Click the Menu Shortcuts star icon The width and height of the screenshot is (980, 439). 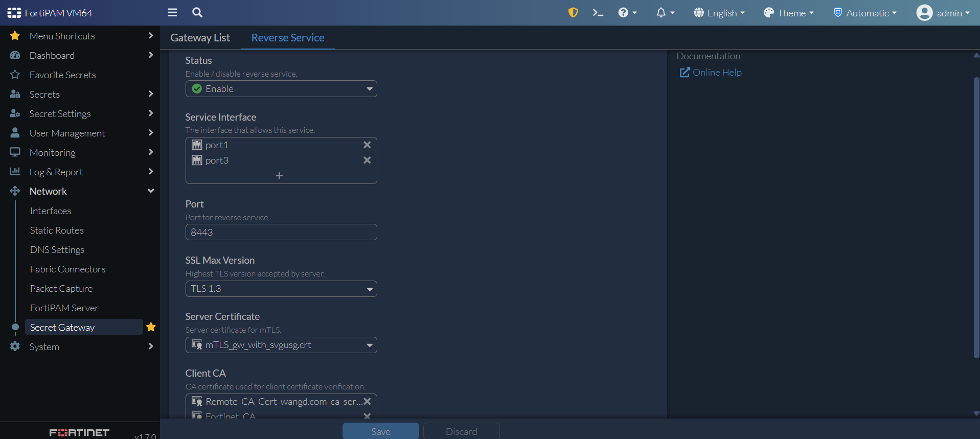click(x=15, y=36)
